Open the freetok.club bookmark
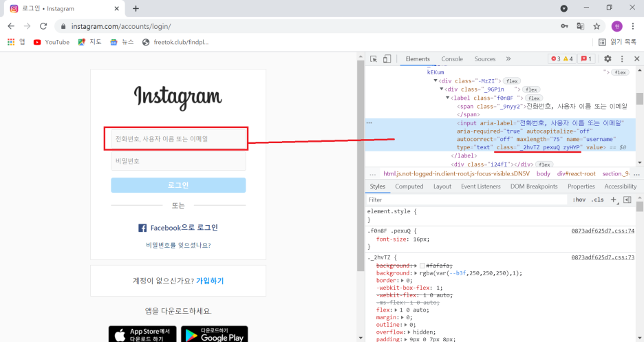 click(x=175, y=42)
